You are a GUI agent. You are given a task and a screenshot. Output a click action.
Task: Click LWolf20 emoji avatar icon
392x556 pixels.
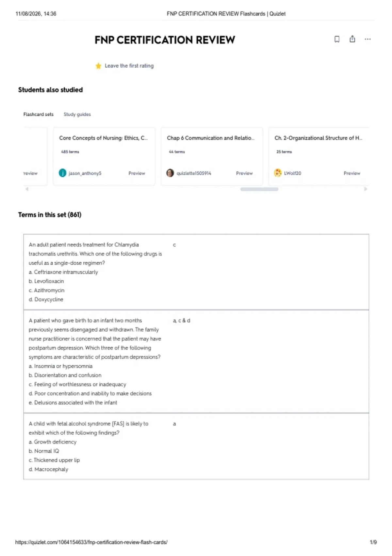[278, 173]
